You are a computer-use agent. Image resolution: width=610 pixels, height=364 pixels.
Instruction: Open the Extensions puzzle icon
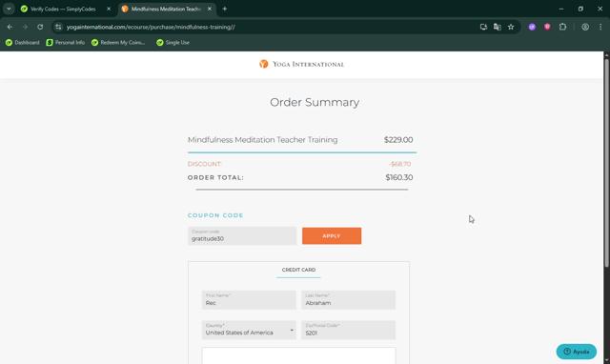[x=562, y=27]
